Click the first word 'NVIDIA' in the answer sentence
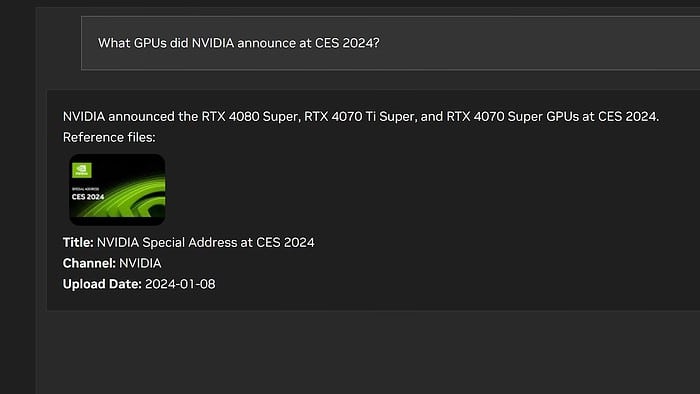 84,116
